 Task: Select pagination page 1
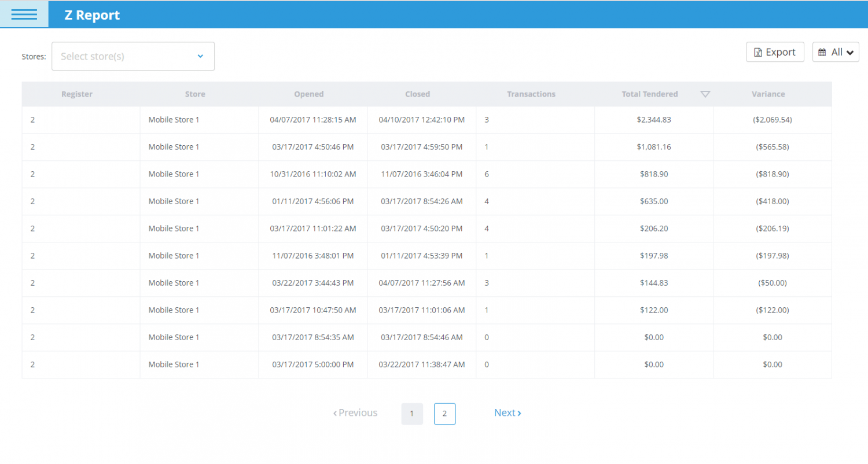point(412,414)
